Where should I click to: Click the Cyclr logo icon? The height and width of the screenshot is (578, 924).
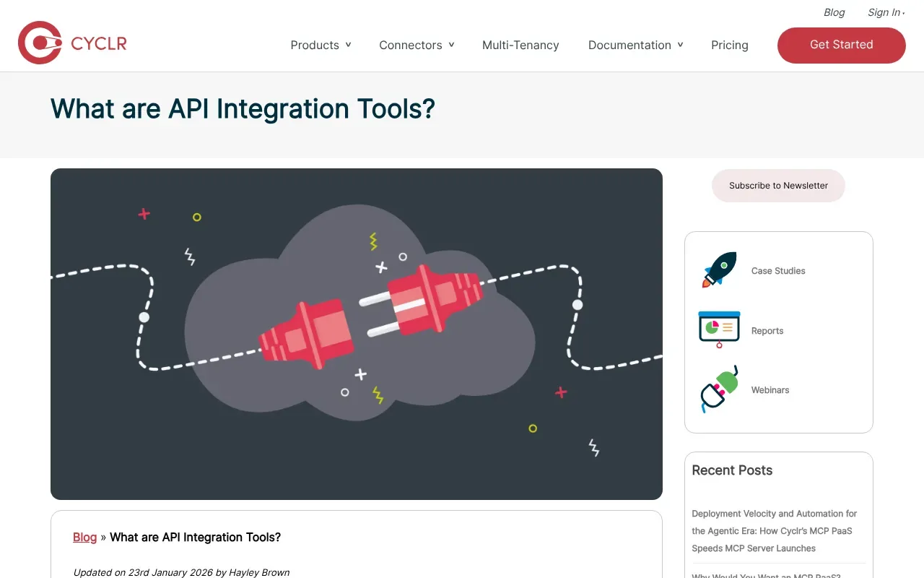coord(40,43)
